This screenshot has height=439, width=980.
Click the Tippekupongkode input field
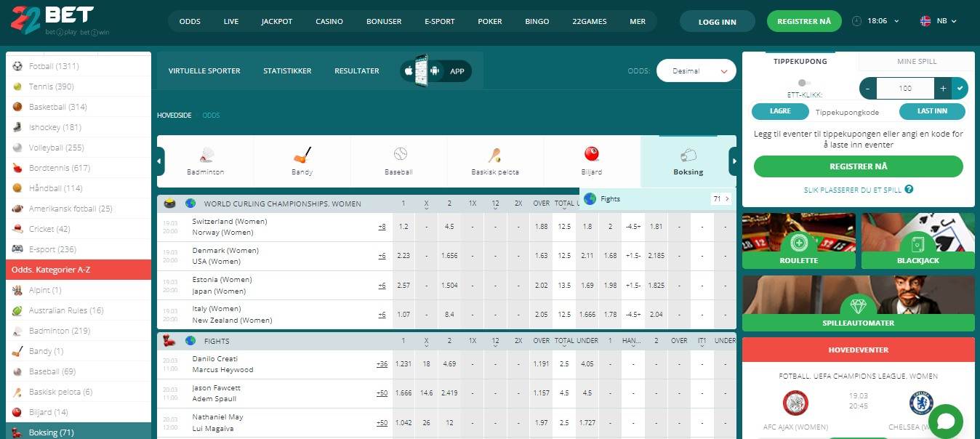pos(854,112)
